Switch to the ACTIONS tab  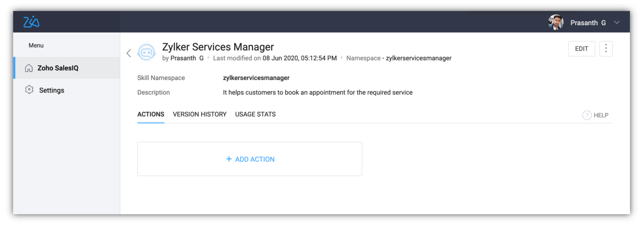click(x=151, y=114)
